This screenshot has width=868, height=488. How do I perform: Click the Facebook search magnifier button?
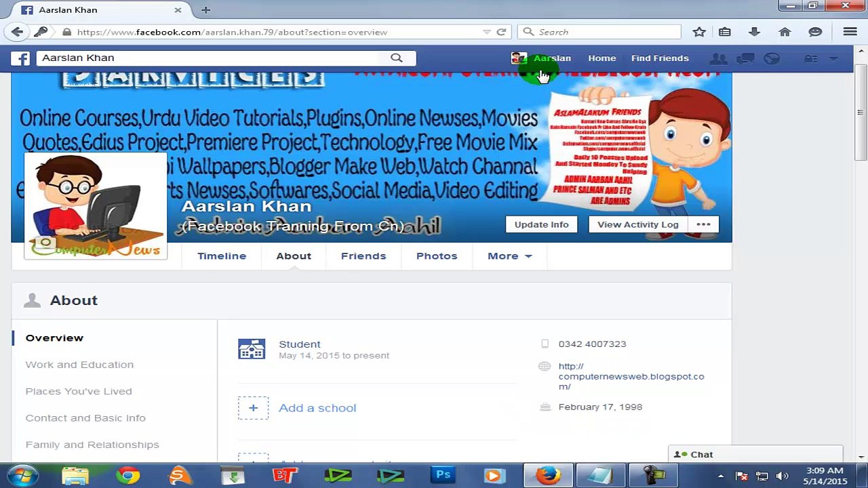point(397,58)
